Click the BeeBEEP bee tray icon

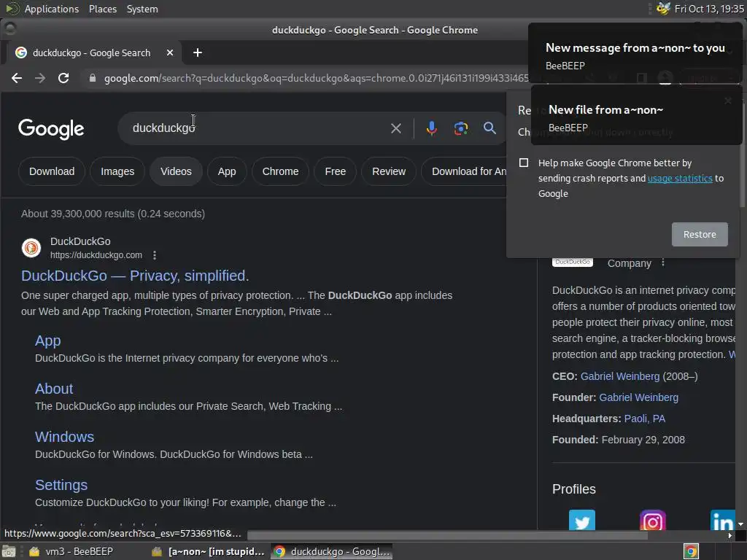tap(663, 9)
